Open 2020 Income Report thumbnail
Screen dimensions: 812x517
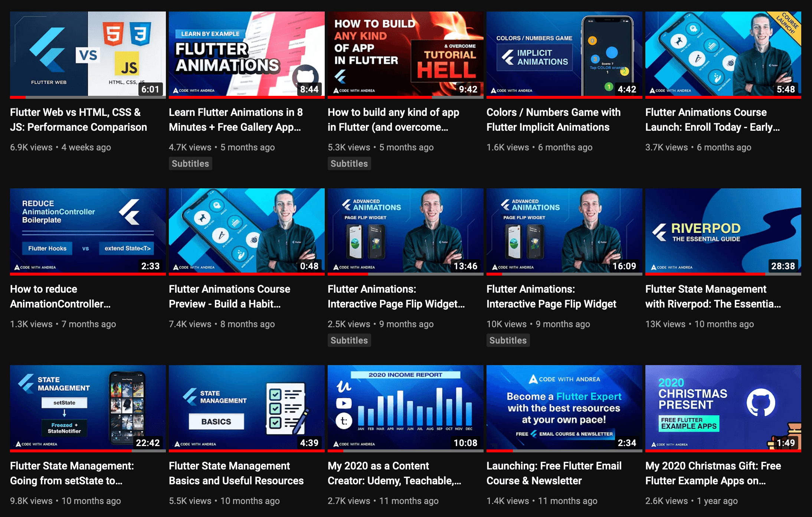(405, 407)
